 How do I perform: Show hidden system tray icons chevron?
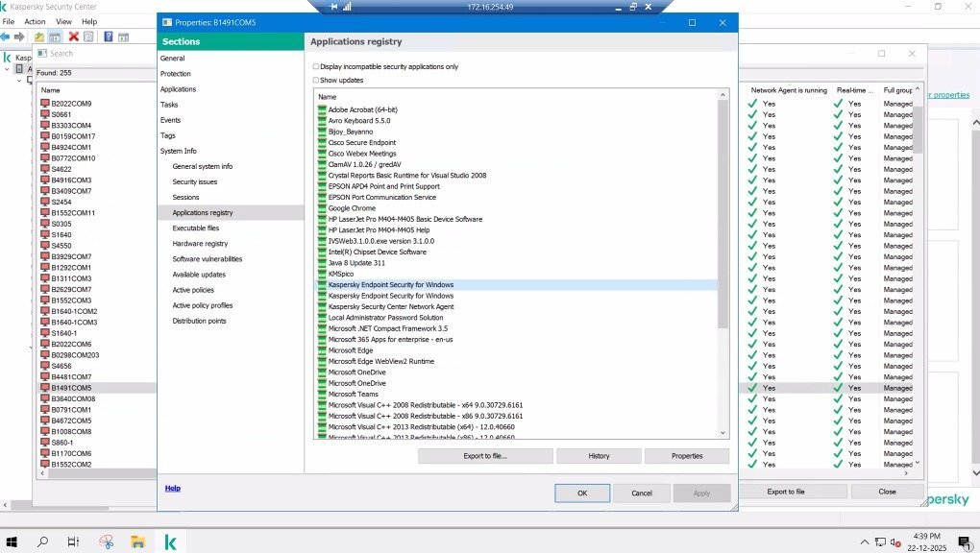(865, 542)
